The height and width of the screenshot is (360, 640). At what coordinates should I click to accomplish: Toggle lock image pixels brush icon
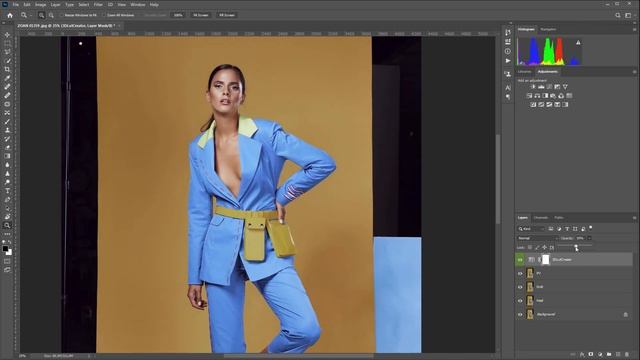click(x=537, y=247)
